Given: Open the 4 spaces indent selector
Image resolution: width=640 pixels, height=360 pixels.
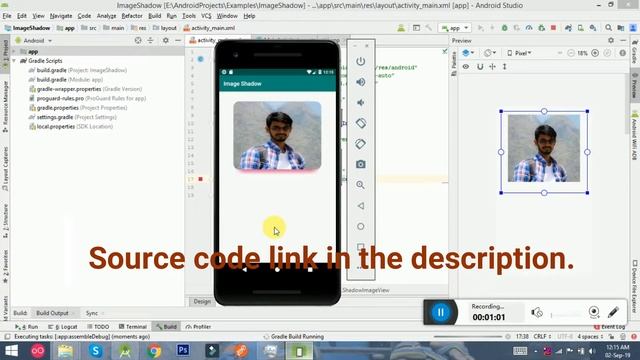Looking at the screenshot, I should (x=590, y=337).
